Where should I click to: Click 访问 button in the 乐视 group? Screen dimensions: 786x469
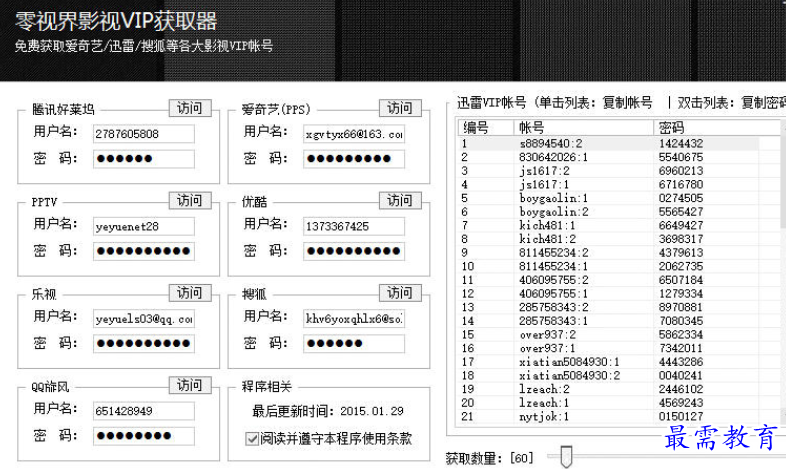pos(190,293)
